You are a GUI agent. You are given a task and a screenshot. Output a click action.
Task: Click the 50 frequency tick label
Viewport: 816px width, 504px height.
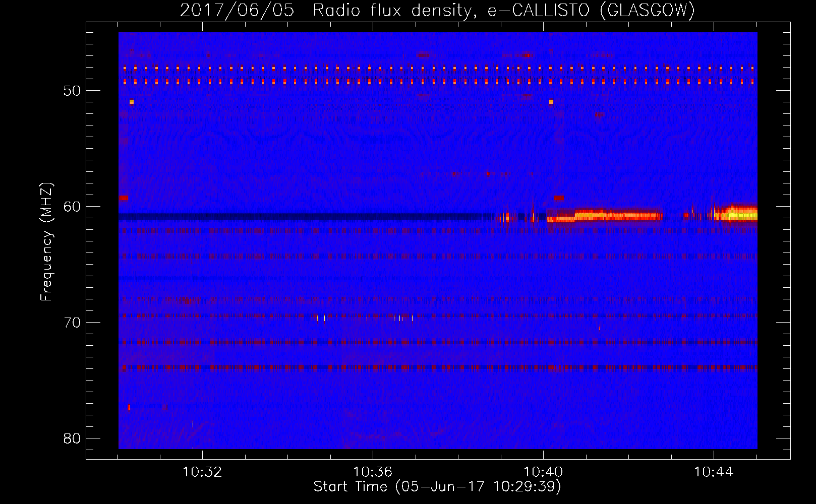coord(72,91)
